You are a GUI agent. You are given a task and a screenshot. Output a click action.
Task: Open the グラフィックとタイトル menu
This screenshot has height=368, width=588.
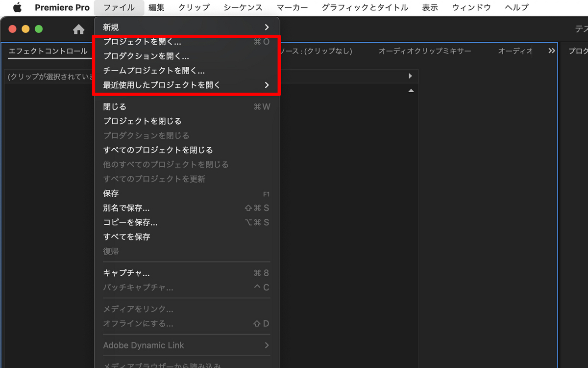click(x=365, y=7)
